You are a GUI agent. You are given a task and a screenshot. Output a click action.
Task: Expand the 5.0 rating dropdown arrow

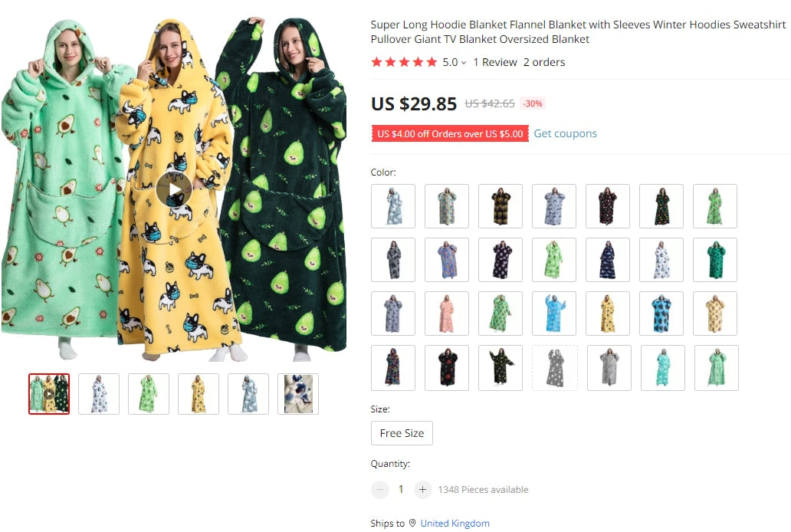coord(464,63)
